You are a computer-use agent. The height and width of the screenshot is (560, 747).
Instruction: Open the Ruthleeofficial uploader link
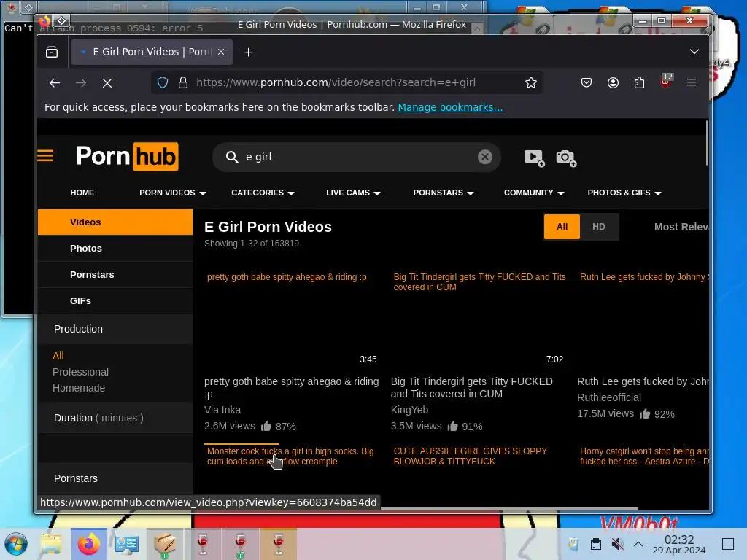(609, 397)
